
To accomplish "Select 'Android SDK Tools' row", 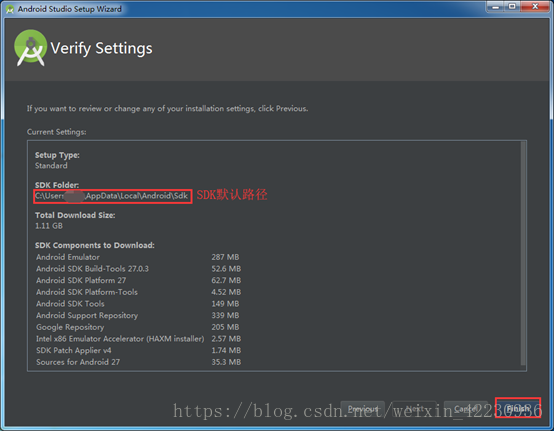I will (x=138, y=304).
